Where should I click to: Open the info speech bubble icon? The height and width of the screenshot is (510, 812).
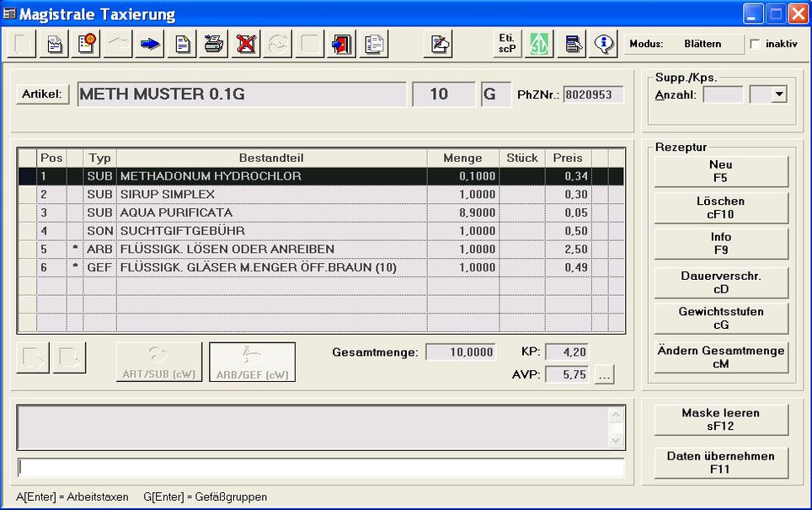pyautogui.click(x=604, y=44)
